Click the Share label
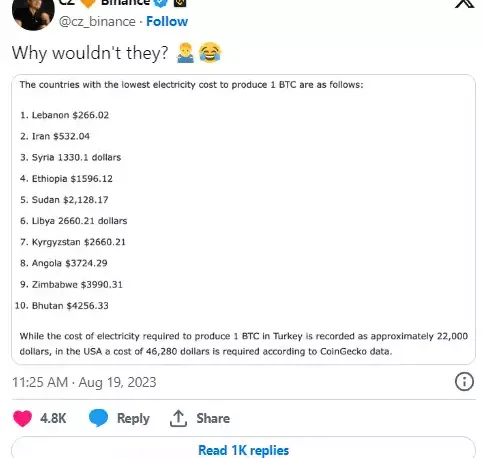Image resolution: width=484 pixels, height=458 pixels. 213,418
